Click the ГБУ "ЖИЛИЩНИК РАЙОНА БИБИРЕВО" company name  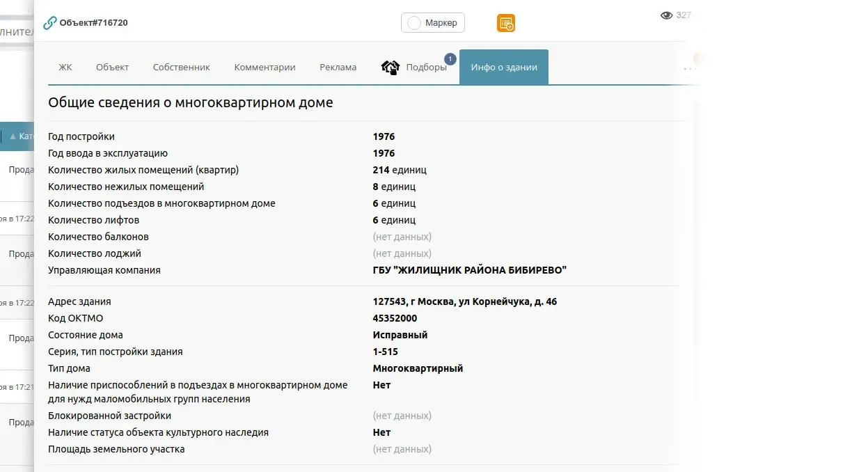(x=469, y=270)
